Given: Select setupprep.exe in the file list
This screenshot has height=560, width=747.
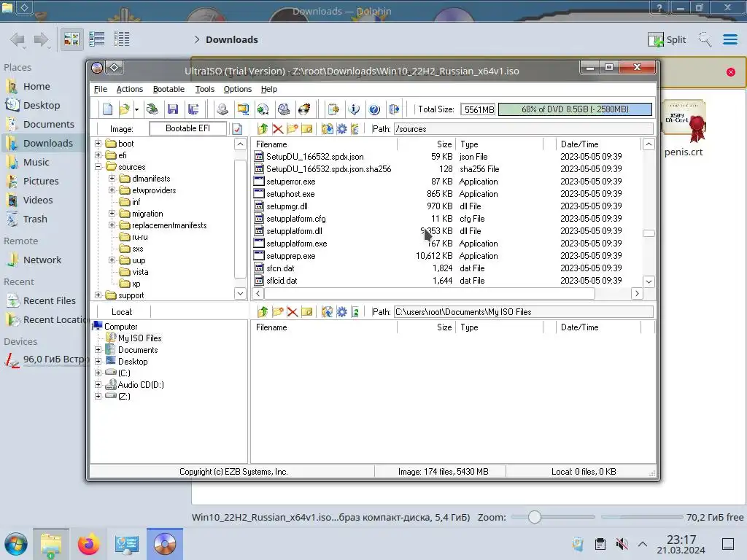Looking at the screenshot, I should click(290, 256).
